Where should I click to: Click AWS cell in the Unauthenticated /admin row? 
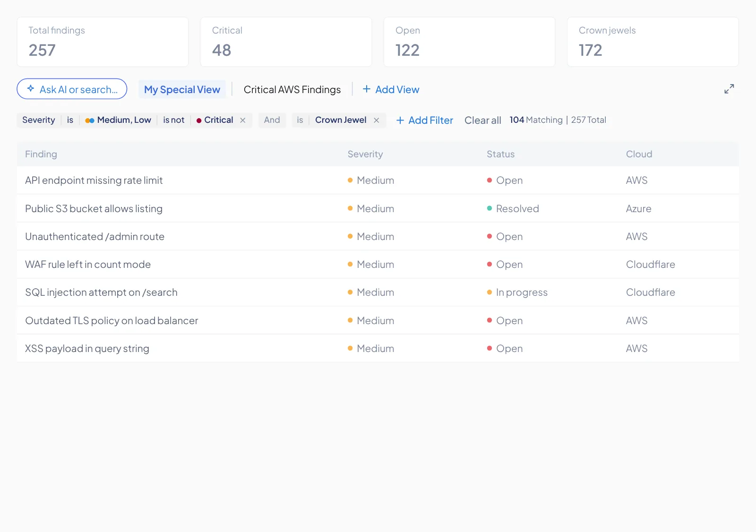[636, 236]
